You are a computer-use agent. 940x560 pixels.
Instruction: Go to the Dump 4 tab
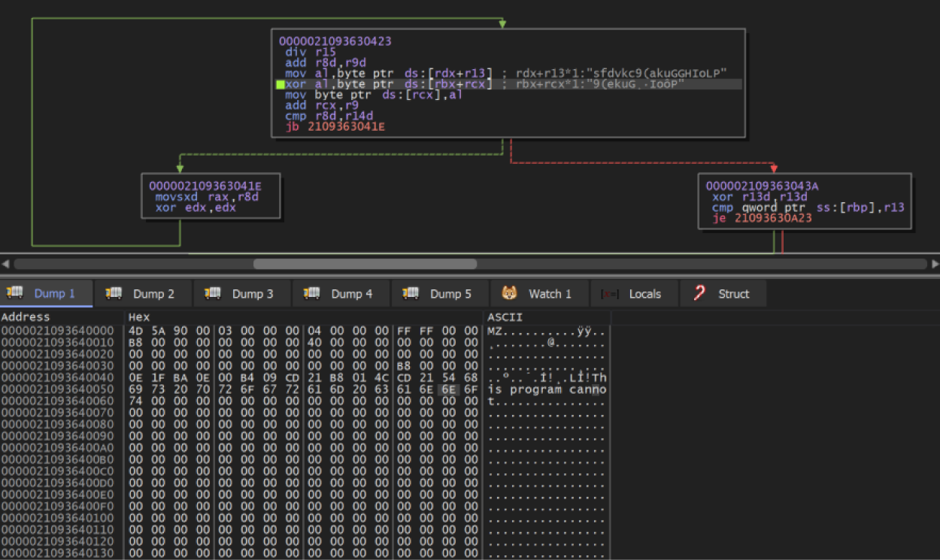tap(341, 294)
